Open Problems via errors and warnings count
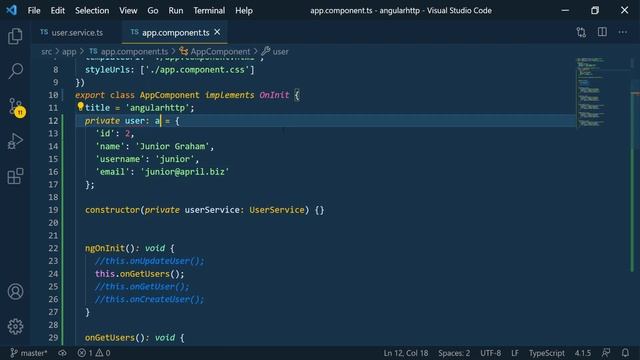 click(94, 353)
